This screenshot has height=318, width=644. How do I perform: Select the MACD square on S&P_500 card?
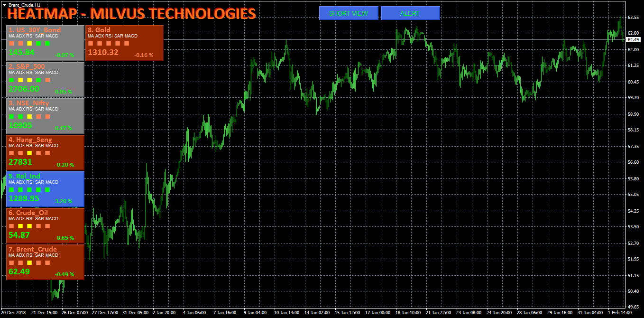[47, 80]
